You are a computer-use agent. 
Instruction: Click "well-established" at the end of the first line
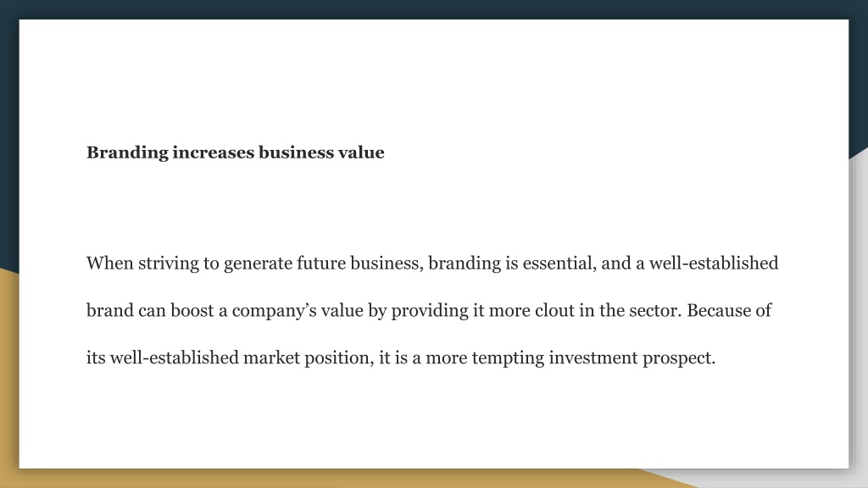click(714, 263)
